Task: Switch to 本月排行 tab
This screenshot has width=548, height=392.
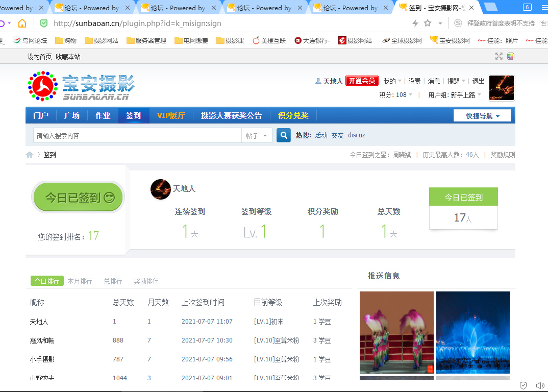Action: [80, 281]
